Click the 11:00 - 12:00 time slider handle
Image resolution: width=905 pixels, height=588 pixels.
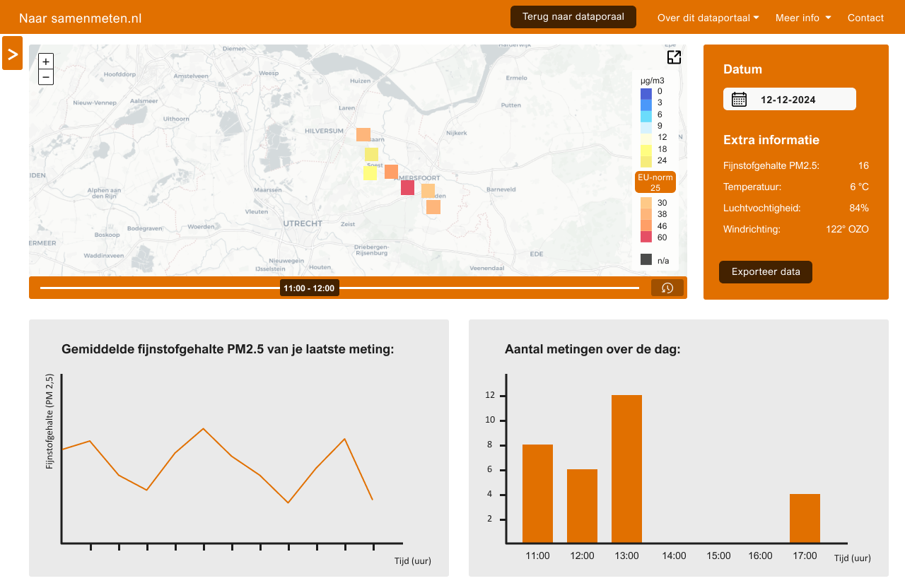(x=309, y=288)
